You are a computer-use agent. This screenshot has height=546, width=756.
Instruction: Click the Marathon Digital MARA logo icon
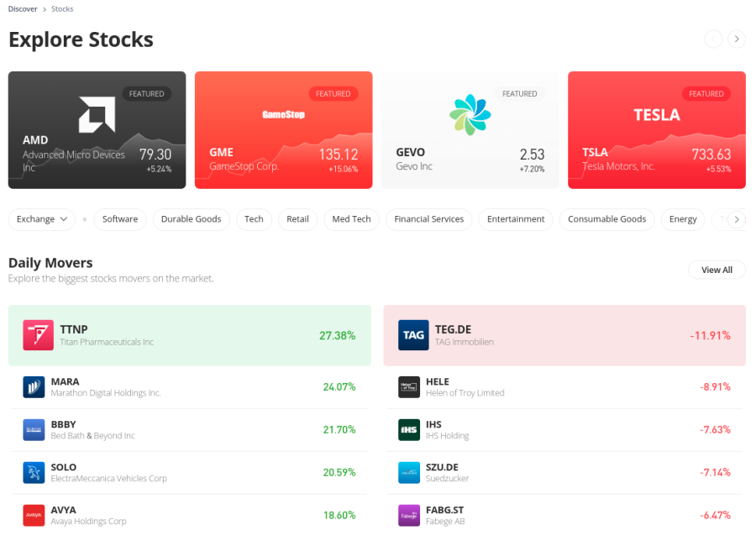(x=34, y=387)
